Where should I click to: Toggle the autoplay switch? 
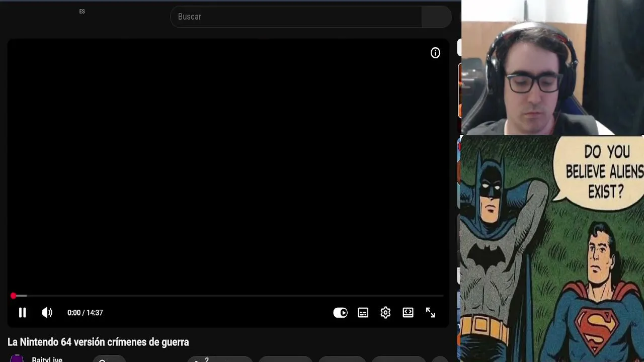340,313
